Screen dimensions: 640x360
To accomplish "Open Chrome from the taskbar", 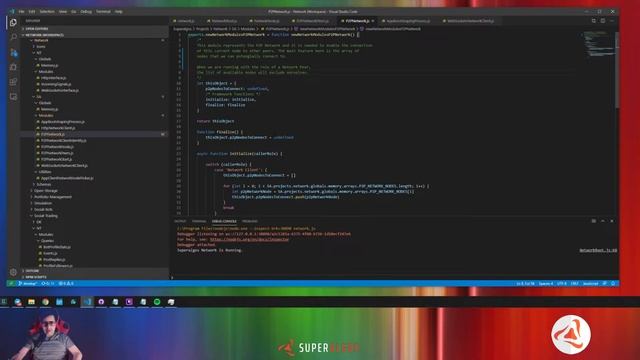I will point(45,302).
